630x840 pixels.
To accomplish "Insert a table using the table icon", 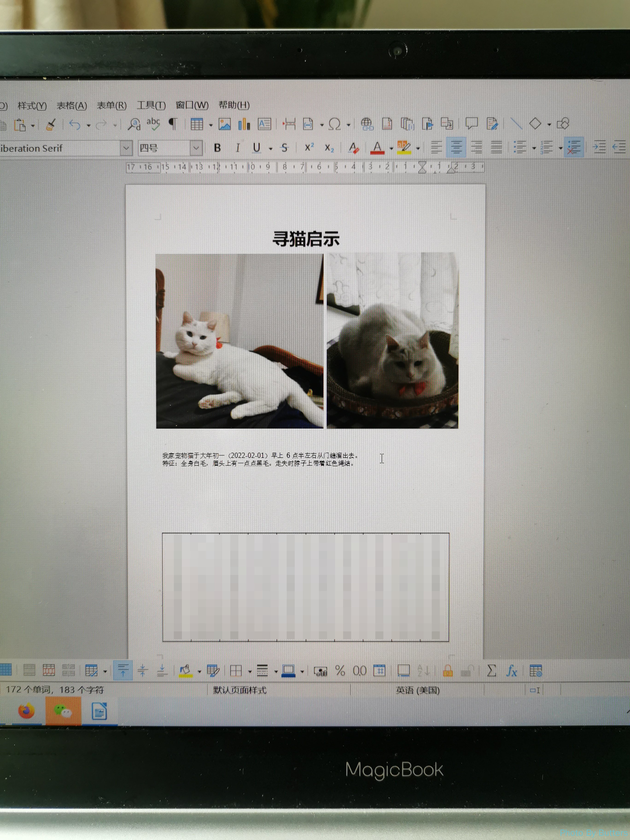I will point(197,124).
